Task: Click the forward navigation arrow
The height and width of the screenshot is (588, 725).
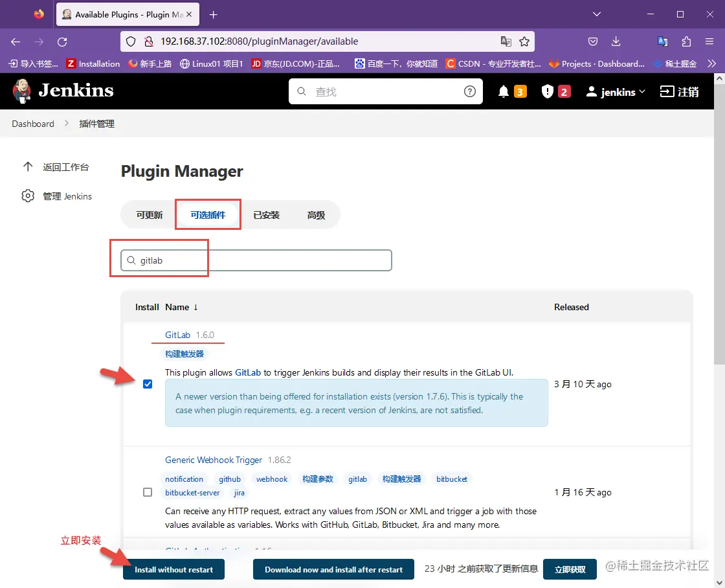Action: tap(39, 41)
